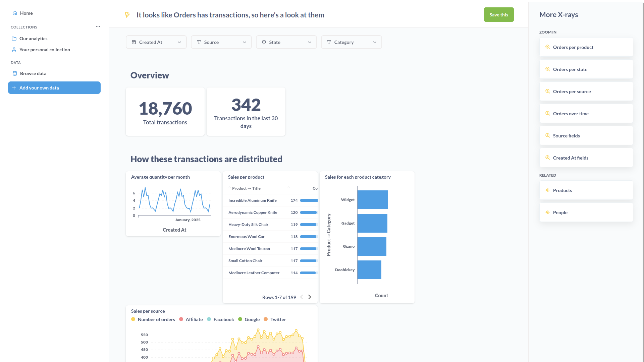Click the X-ray lightning bolt icon
Viewport: 644px width, 362px height.
[x=127, y=15]
